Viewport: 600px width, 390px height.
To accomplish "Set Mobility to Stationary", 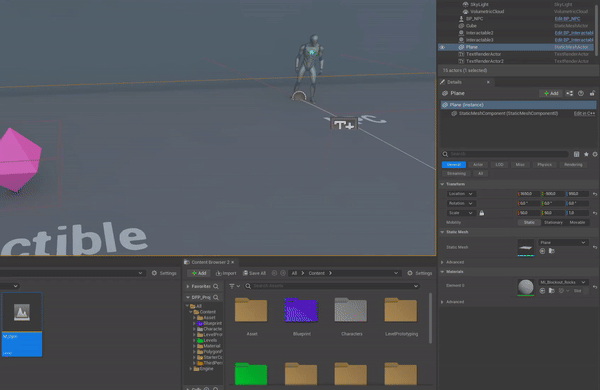I will point(553,222).
